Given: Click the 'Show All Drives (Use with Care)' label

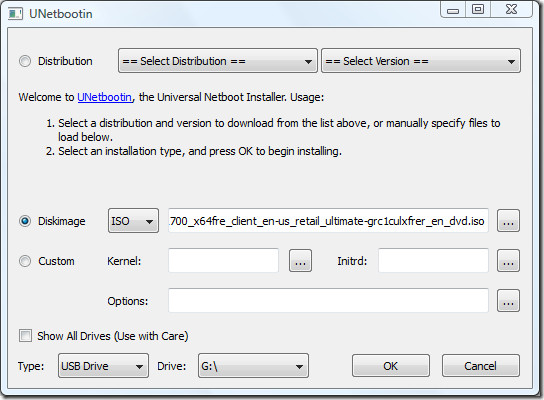Looking at the screenshot, I should [x=113, y=336].
